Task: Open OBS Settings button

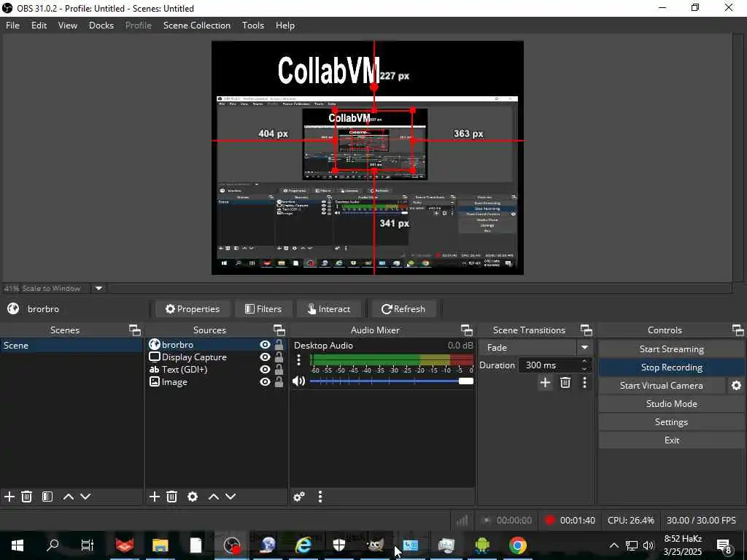Action: (x=671, y=422)
